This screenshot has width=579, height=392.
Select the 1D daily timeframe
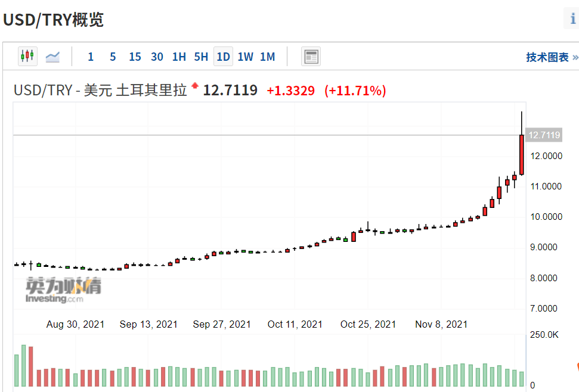(x=223, y=57)
